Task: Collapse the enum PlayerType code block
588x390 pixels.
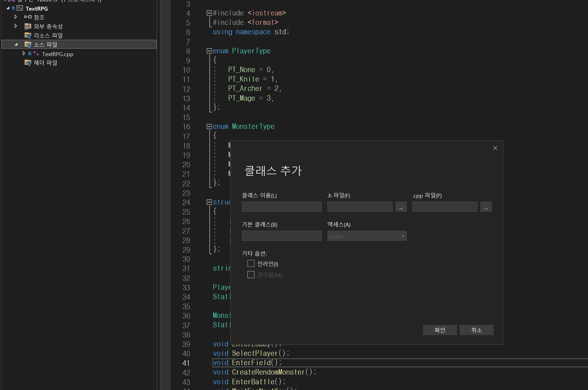Action: click(209, 51)
